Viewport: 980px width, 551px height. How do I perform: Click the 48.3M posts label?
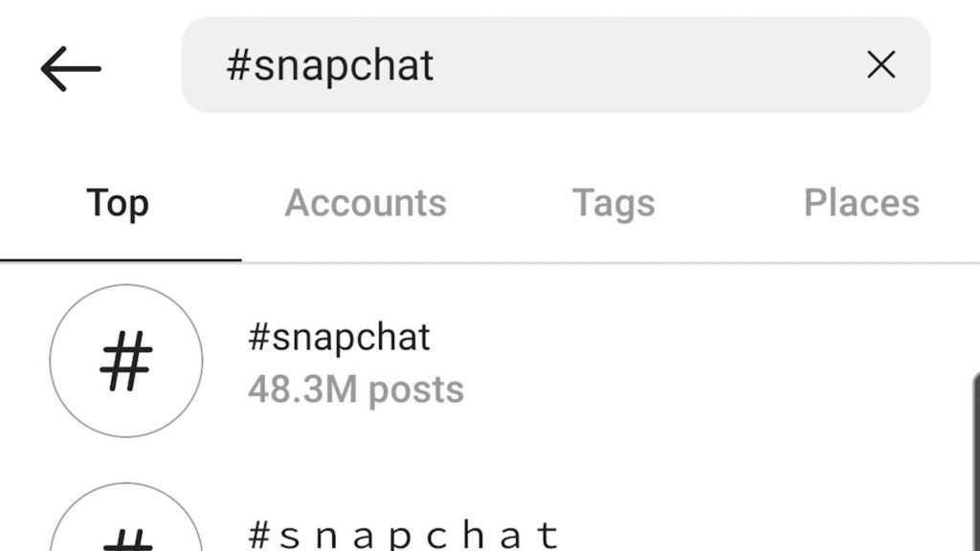pos(355,388)
